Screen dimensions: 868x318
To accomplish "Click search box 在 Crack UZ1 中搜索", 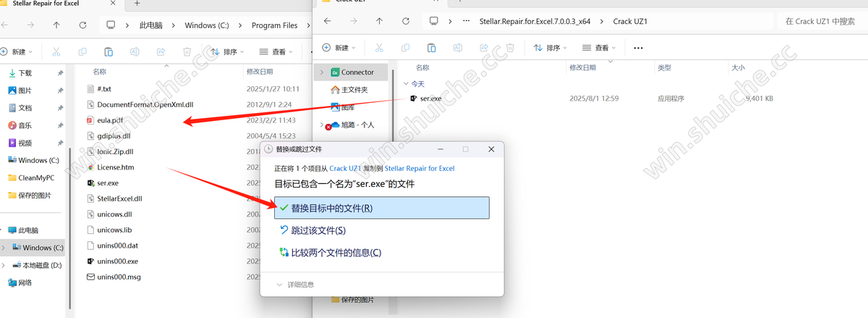I will tap(823, 21).
